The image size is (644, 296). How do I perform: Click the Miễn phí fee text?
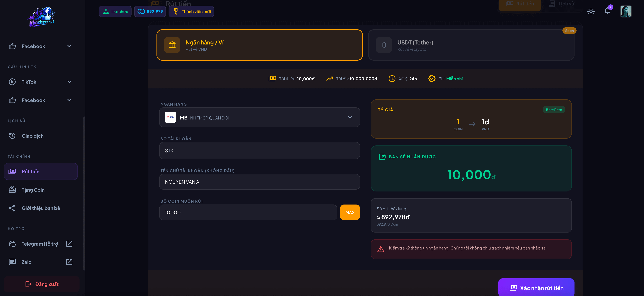click(x=454, y=79)
